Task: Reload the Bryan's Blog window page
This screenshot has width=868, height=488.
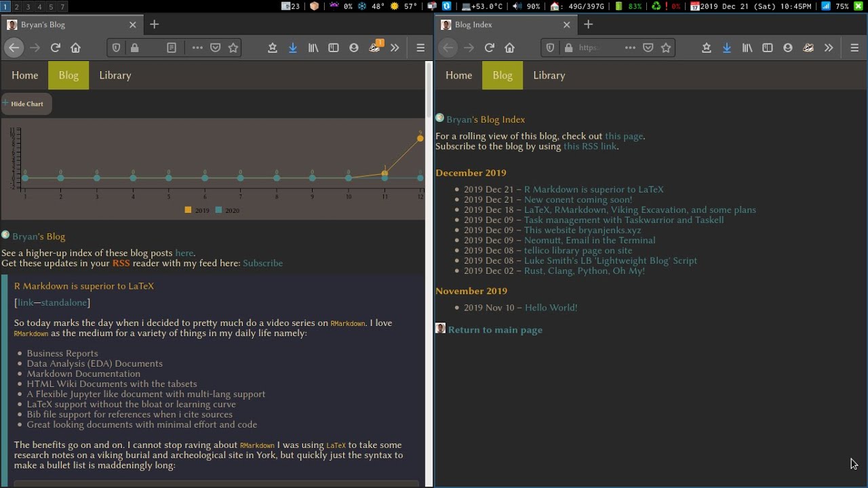Action: (x=56, y=48)
